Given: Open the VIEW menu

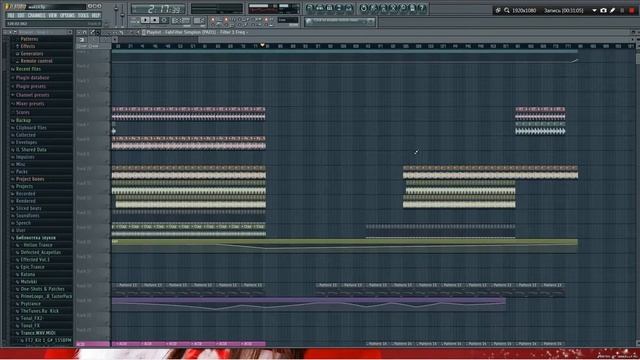Looking at the screenshot, I should (x=53, y=16).
